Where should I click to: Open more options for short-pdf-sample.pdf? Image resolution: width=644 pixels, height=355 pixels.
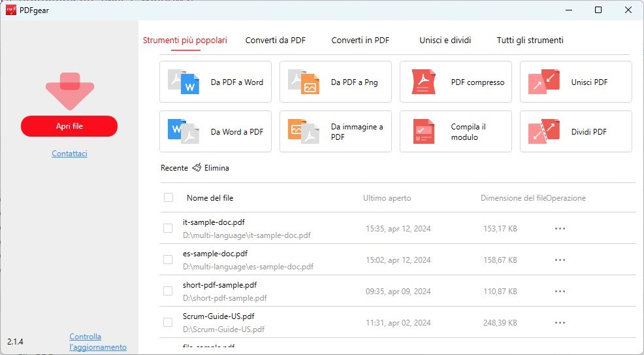pyautogui.click(x=560, y=291)
